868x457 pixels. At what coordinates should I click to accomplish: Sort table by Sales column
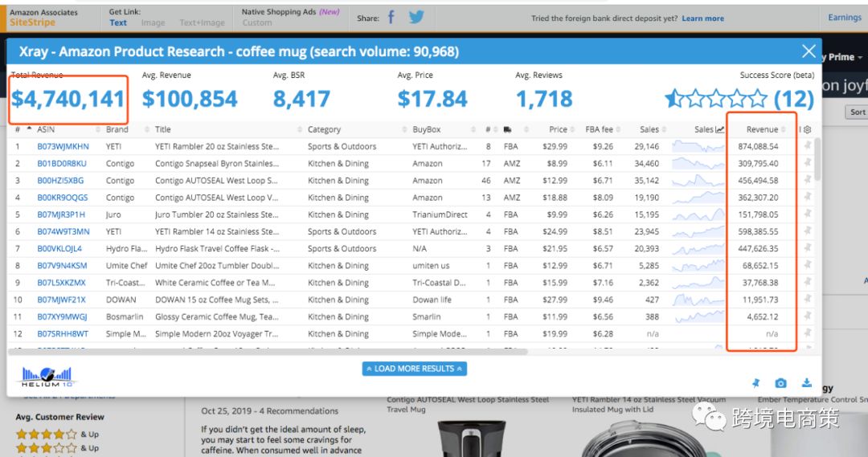tap(649, 129)
